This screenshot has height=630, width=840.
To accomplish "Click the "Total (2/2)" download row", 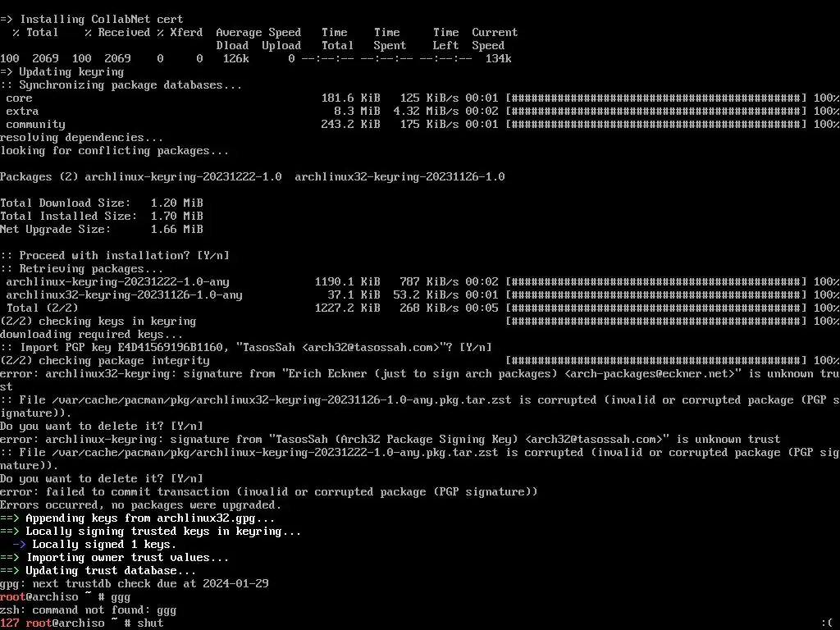I will pyautogui.click(x=420, y=308).
